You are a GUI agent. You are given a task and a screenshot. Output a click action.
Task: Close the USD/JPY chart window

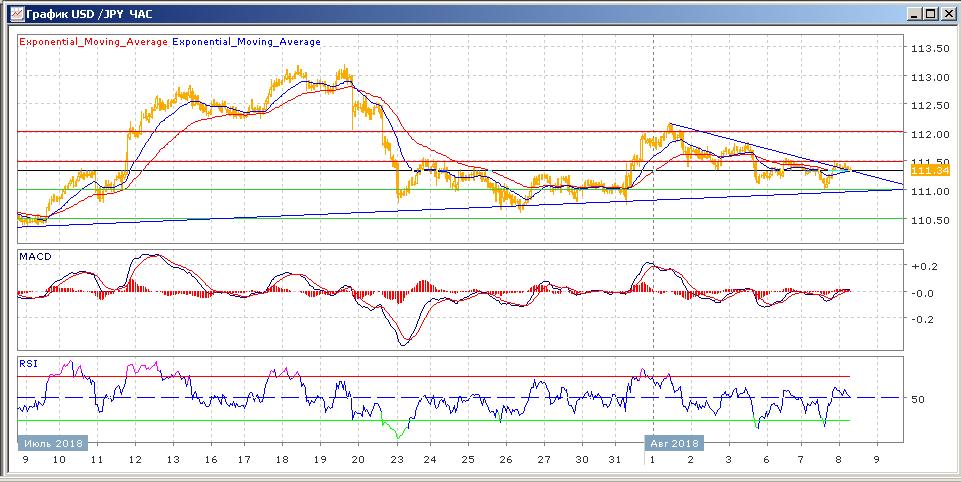[x=947, y=13]
